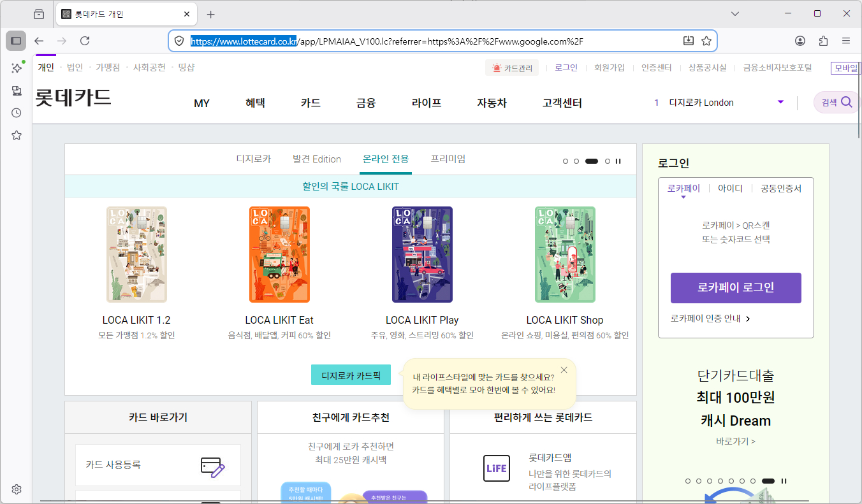Select the first loan banner dot

(x=688, y=481)
